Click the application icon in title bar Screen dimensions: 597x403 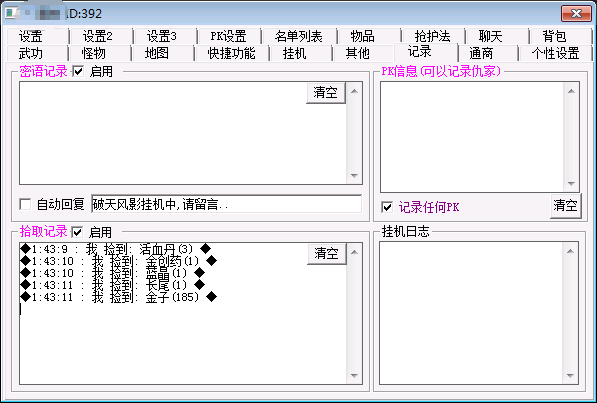click(x=11, y=13)
